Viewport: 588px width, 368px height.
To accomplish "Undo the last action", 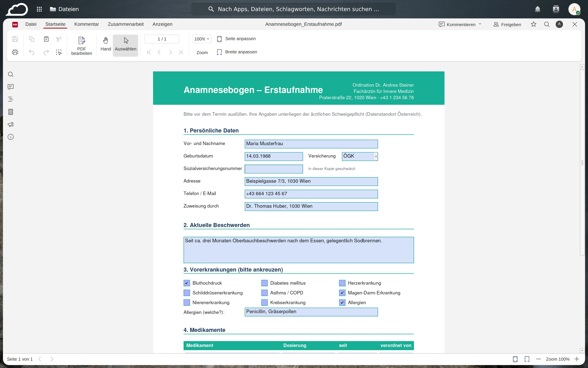I will tap(32, 52).
